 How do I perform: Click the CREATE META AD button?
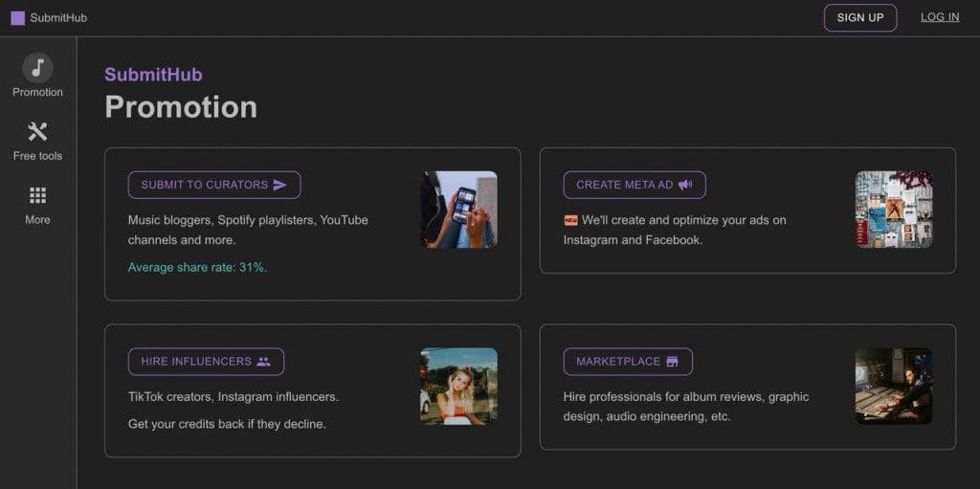635,185
